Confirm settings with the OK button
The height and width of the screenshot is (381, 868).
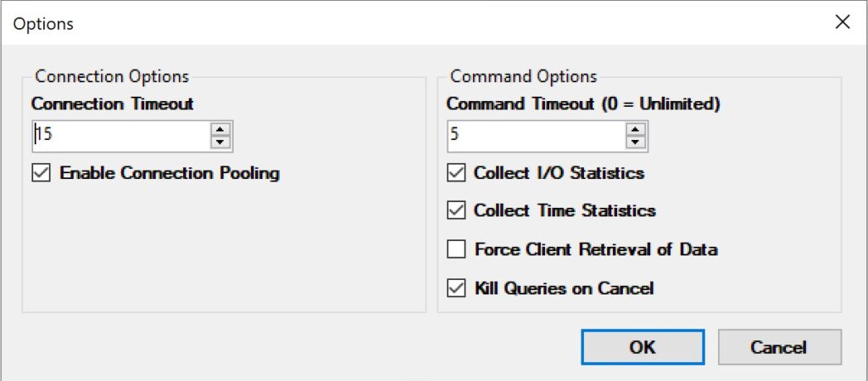point(643,347)
